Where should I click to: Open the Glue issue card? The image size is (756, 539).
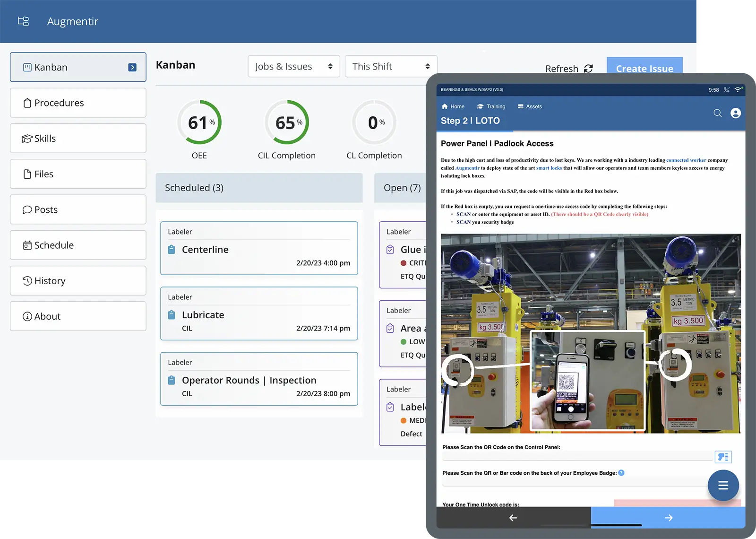click(403, 255)
